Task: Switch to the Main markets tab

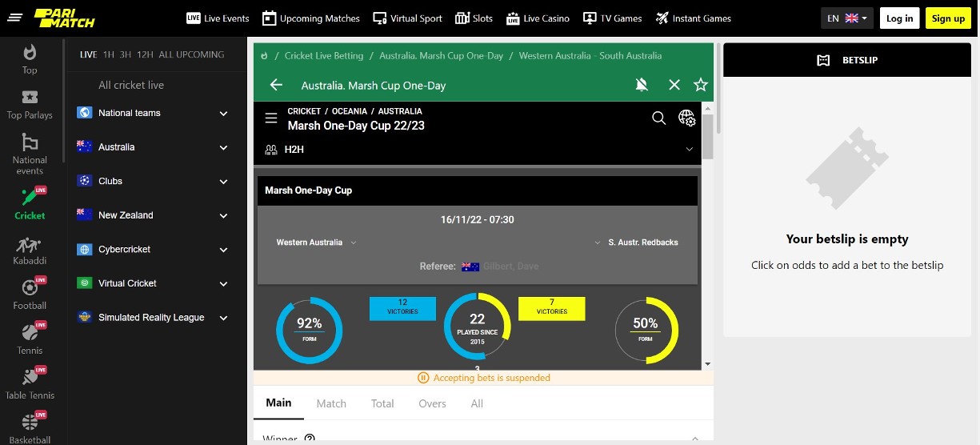Action: coord(278,403)
